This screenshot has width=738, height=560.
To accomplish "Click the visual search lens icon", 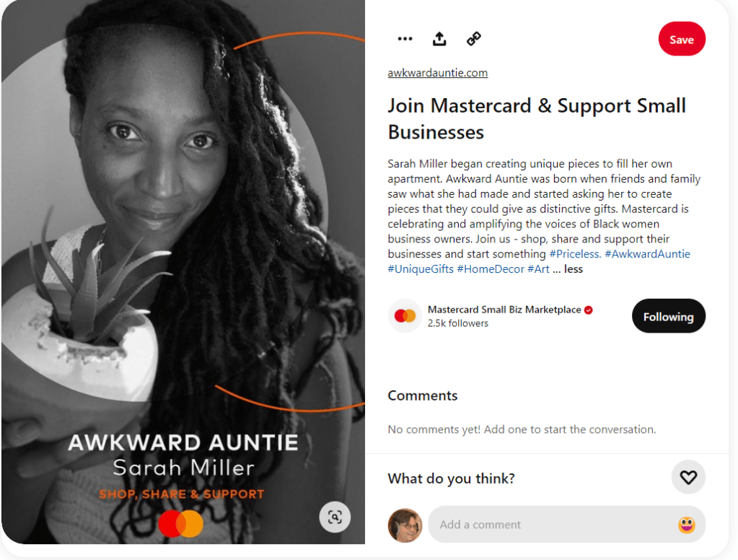I will pos(335,517).
